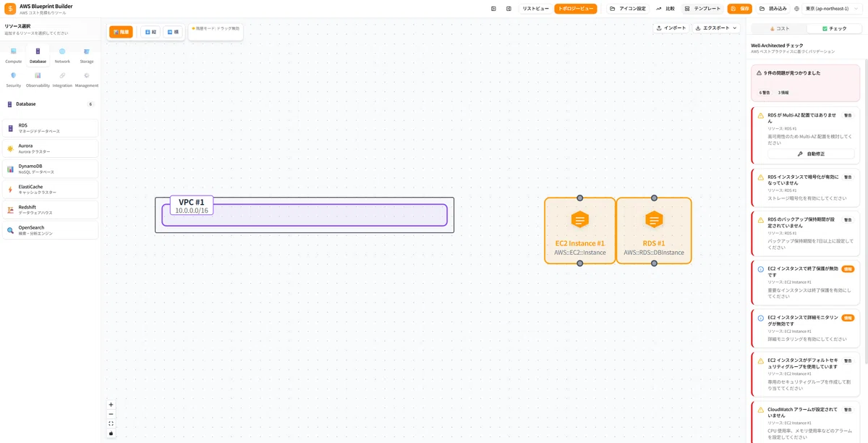Screen dimensions: 868x443
Task: Select the Observability category icon
Action: coord(38,79)
